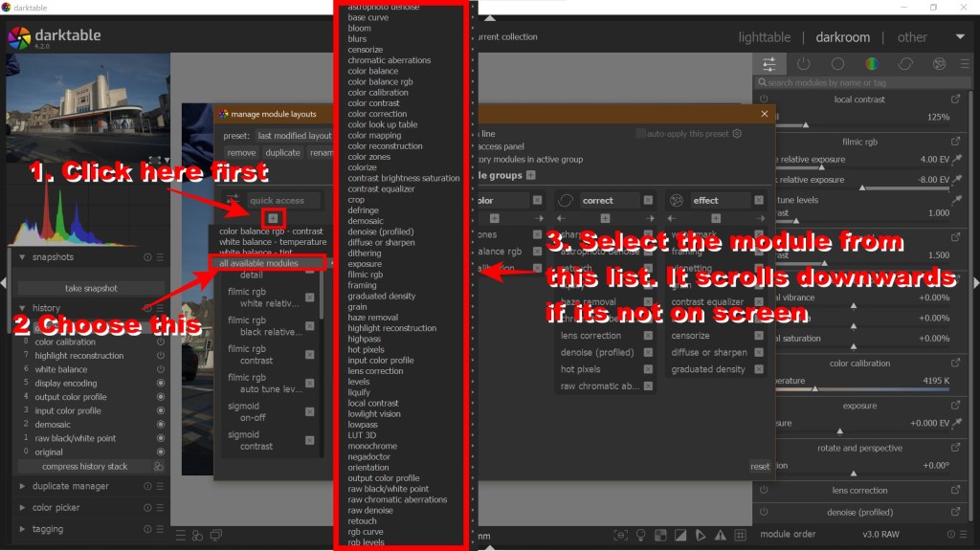The image size is (980, 551).
Task: Expand the color picker panel
Action: tap(56, 508)
